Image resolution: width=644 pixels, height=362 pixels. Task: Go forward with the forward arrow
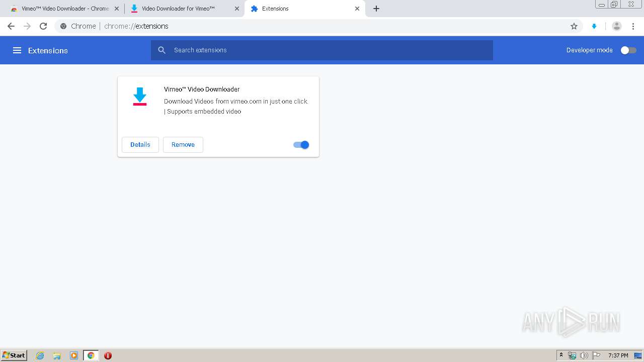pos(27,26)
